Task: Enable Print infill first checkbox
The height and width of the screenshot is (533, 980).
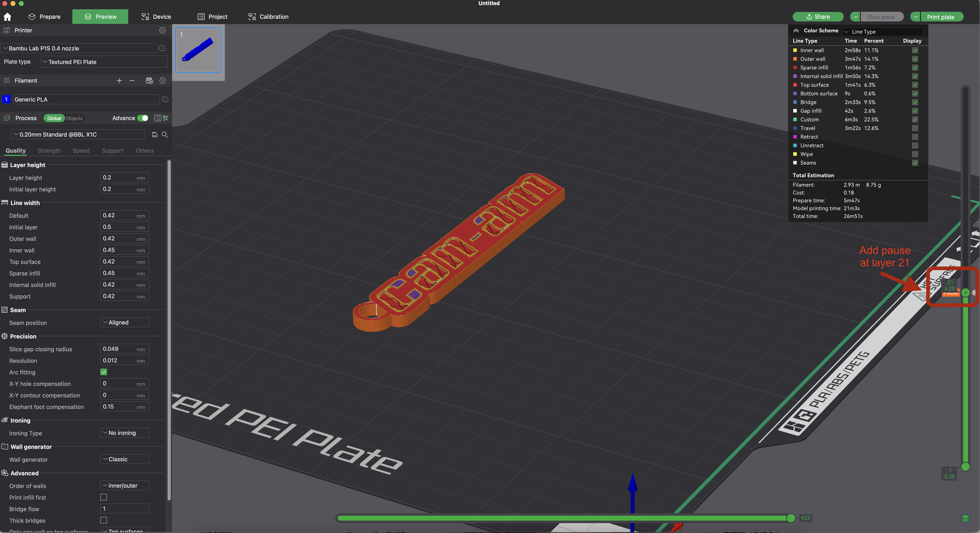Action: click(103, 497)
